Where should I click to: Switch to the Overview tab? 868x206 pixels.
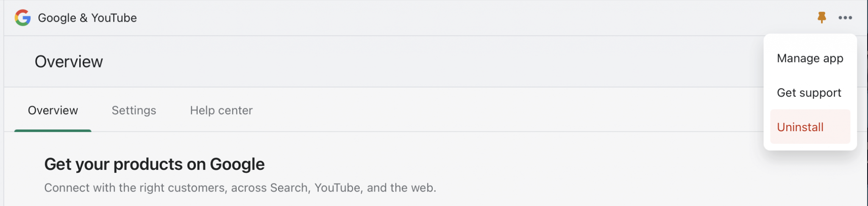point(53,110)
